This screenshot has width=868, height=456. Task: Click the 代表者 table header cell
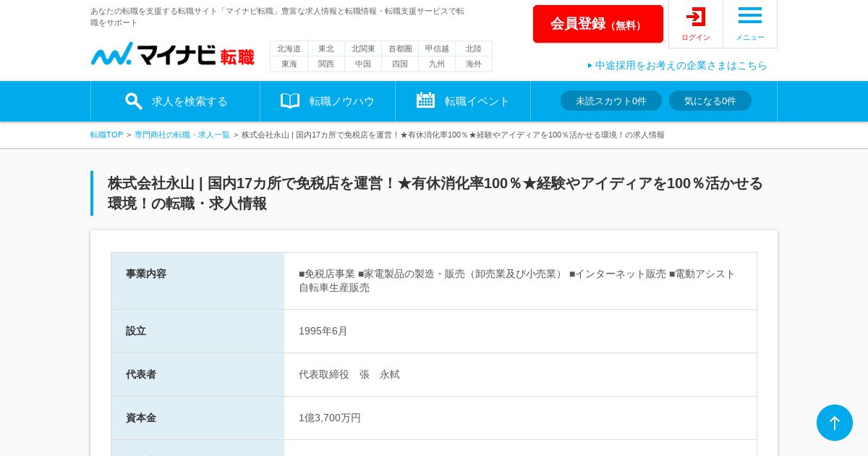(197, 375)
